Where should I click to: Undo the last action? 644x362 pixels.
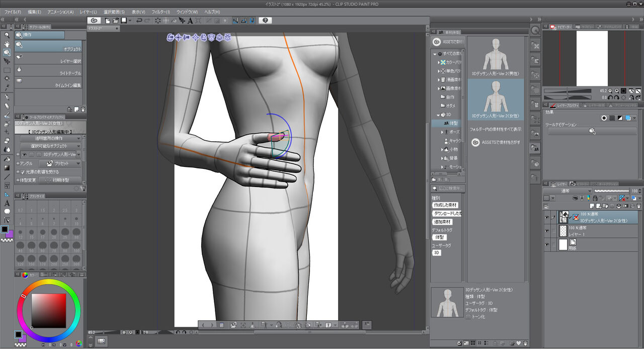139,21
